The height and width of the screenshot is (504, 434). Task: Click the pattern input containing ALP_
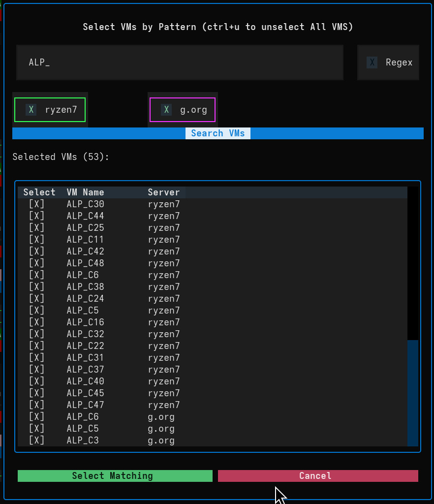click(180, 63)
